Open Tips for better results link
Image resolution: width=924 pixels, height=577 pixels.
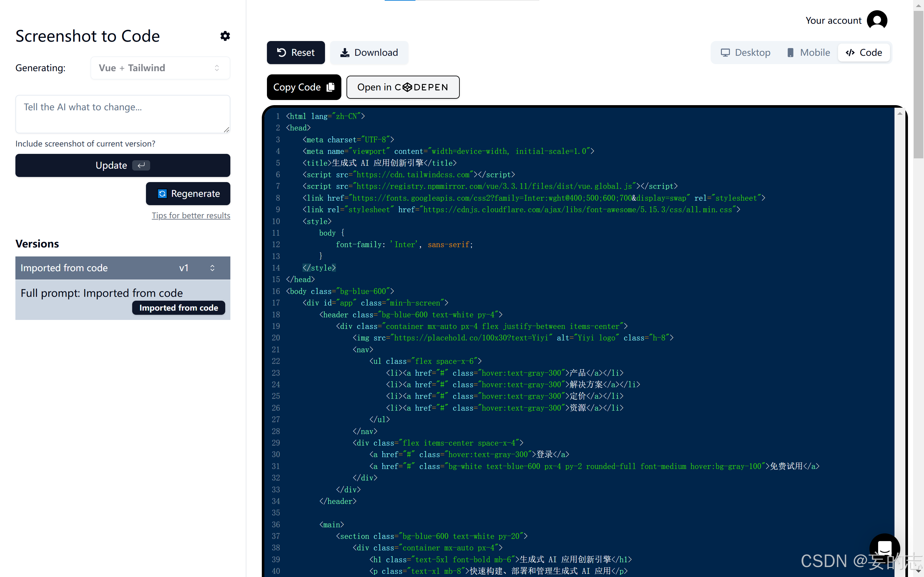(191, 215)
